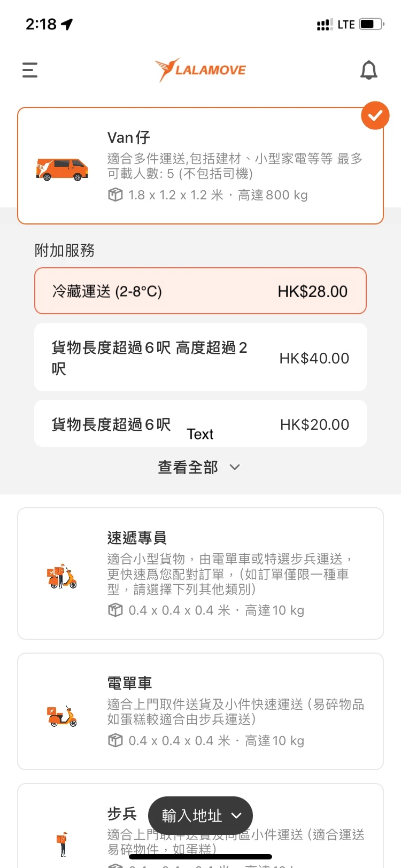
Task: Tap the Lalamove logo
Action: [200, 70]
